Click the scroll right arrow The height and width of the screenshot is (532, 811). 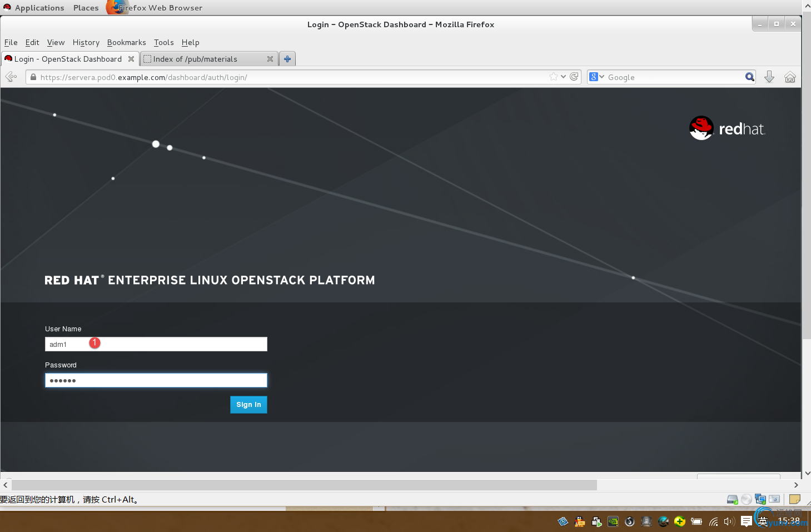point(796,485)
